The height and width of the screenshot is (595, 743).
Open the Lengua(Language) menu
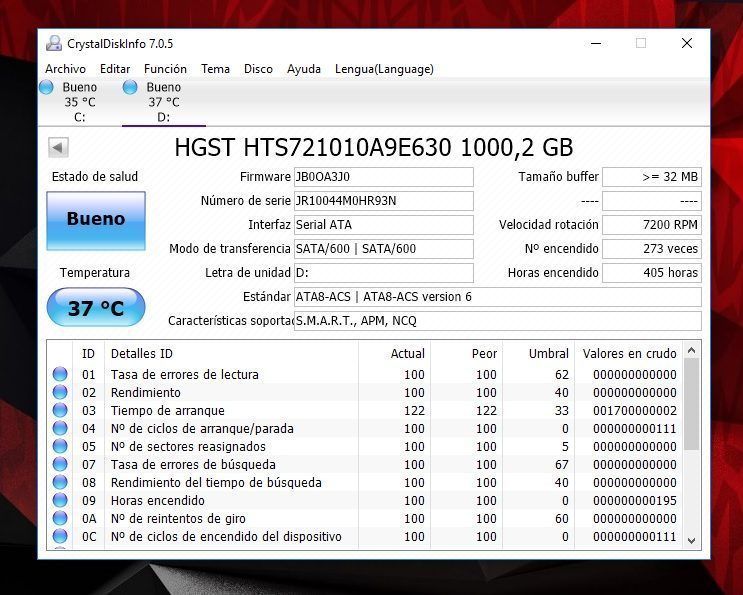point(384,69)
